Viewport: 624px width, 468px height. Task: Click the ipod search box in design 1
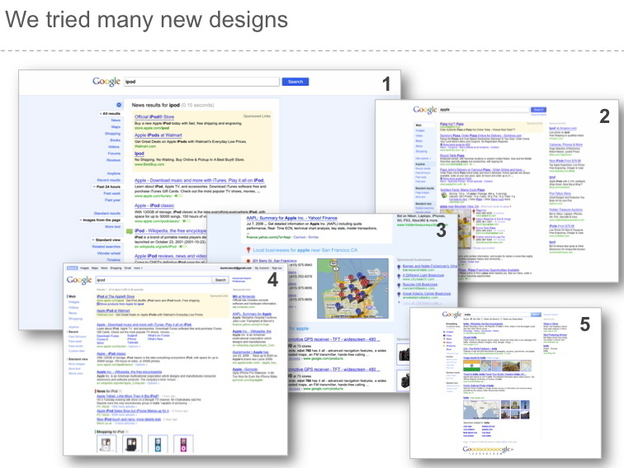click(x=201, y=82)
